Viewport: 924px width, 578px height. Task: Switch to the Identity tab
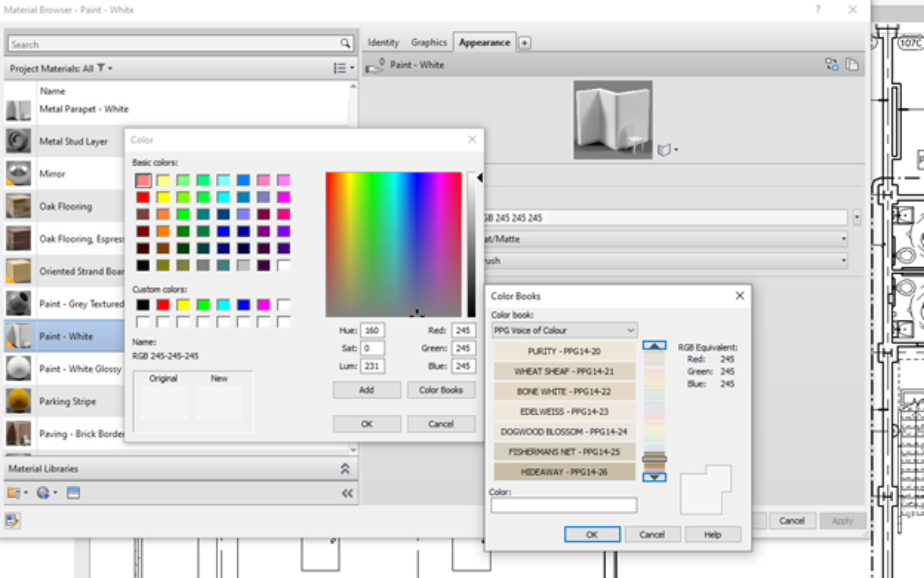pyautogui.click(x=383, y=42)
